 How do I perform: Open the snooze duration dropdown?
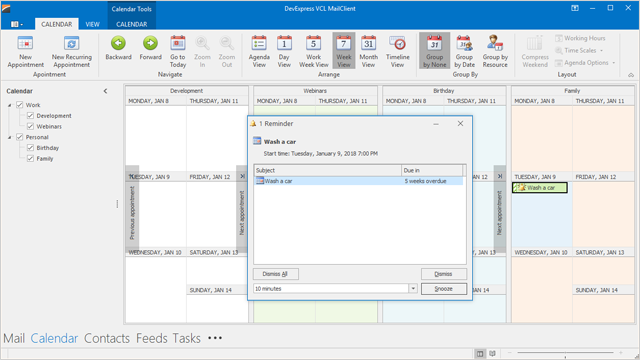coord(413,289)
